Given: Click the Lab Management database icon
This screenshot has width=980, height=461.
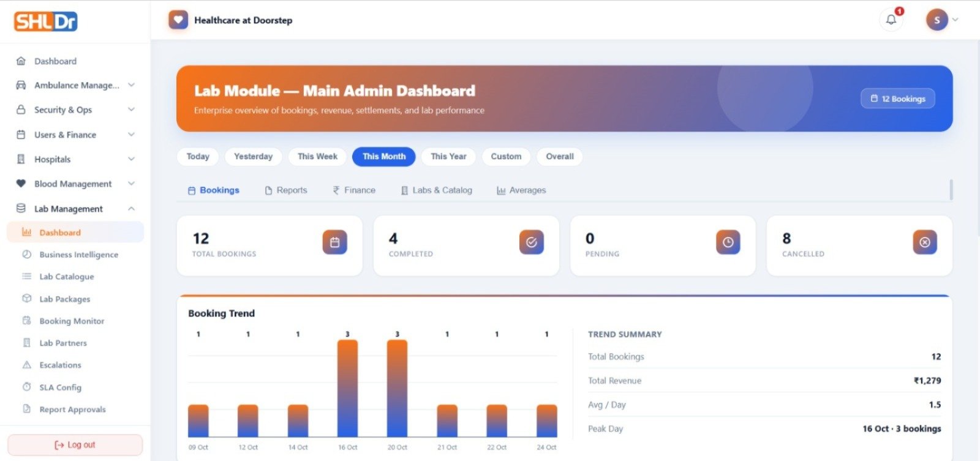Looking at the screenshot, I should tap(21, 208).
